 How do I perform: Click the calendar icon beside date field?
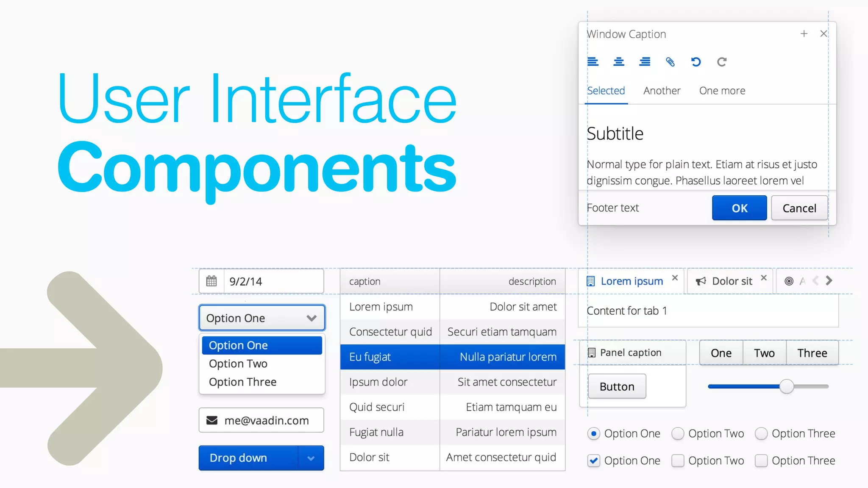211,281
